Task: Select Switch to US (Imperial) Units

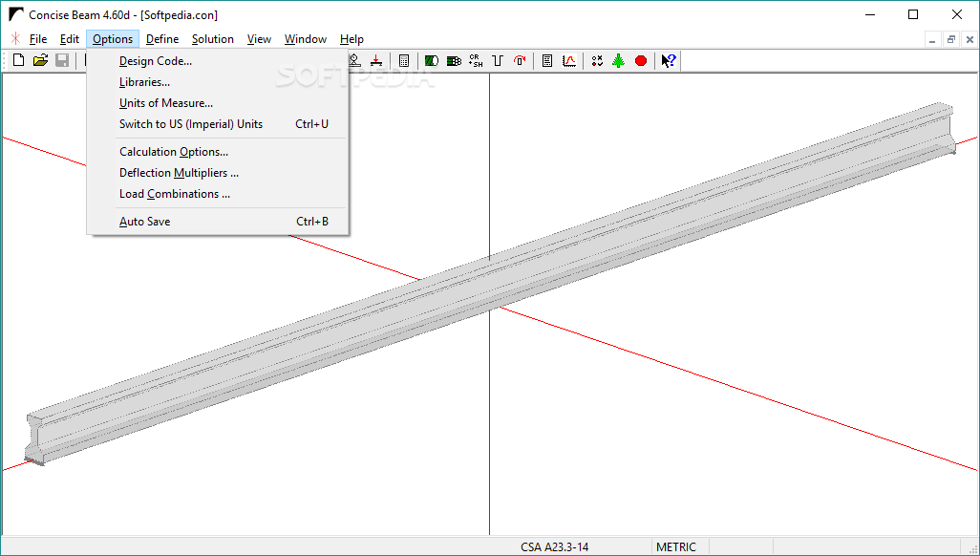Action: 217,124
